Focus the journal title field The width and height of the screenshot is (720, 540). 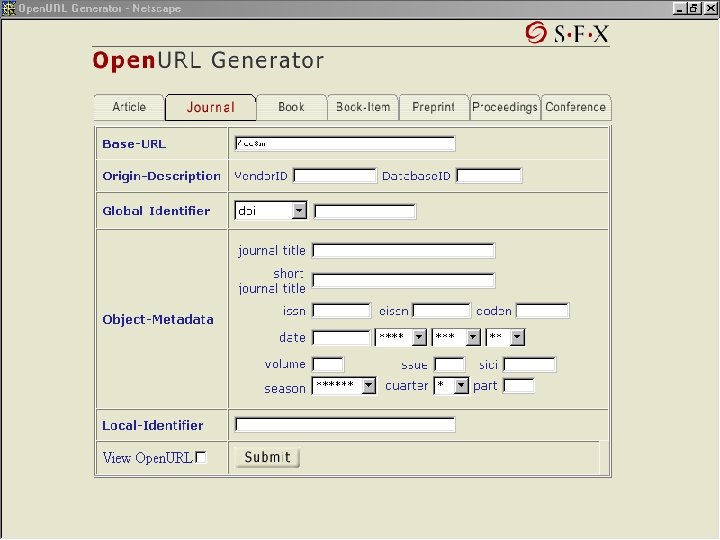tap(403, 251)
